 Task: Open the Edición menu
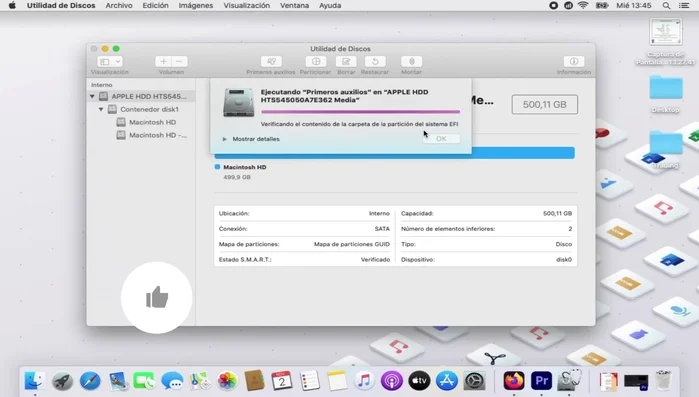(156, 5)
